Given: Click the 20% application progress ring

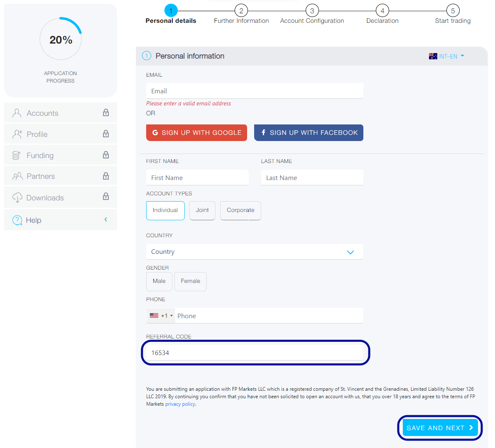Looking at the screenshot, I should click(61, 39).
